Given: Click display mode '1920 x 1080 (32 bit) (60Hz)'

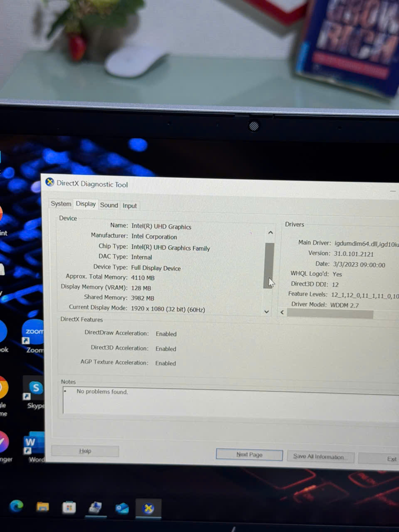Looking at the screenshot, I should tap(168, 309).
